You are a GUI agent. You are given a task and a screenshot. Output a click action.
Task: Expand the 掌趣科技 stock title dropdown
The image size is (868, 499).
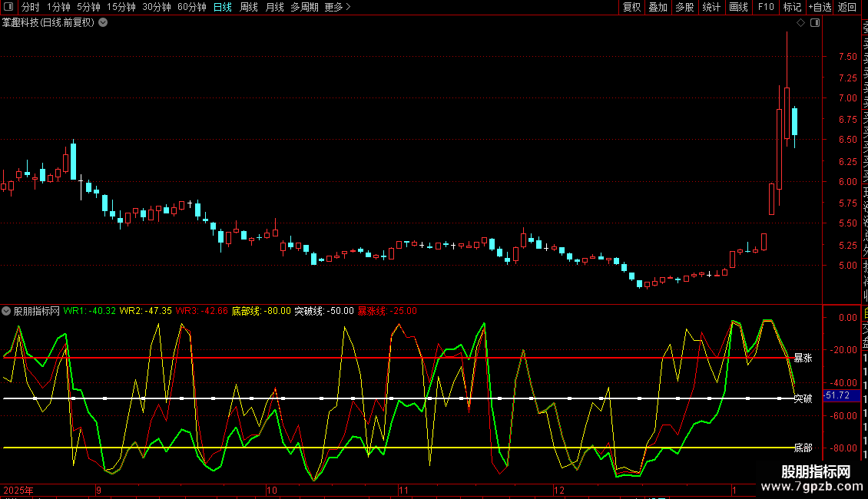coord(103,22)
